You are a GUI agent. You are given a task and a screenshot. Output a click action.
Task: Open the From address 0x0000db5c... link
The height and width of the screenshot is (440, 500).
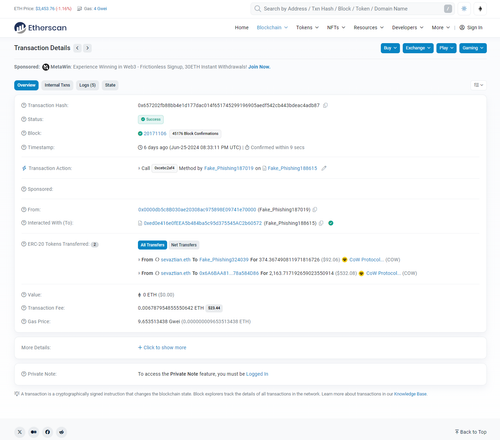(197, 210)
